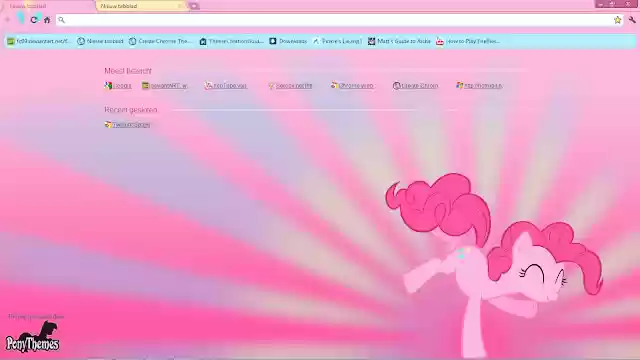Open the YouTube most-visited link

tap(226, 86)
